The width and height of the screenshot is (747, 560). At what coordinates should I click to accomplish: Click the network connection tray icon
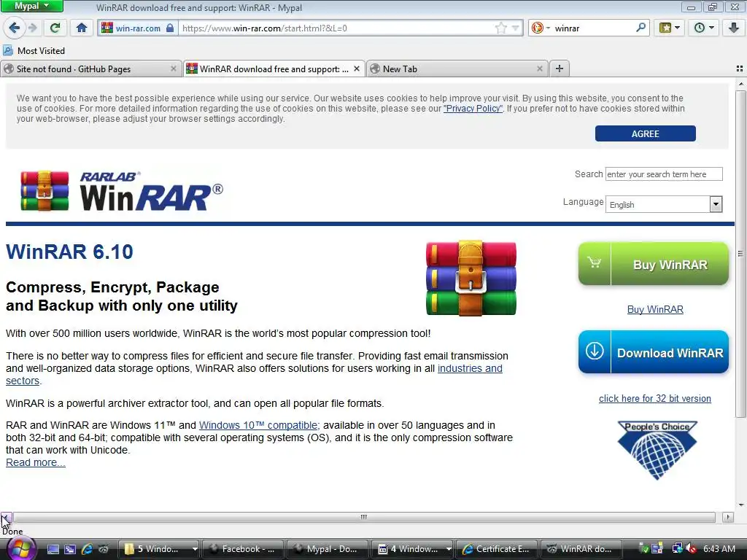click(x=677, y=549)
